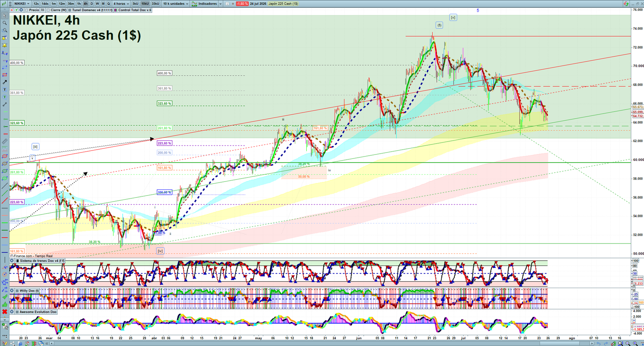Click the list icon after Precio
This screenshot has height=346, width=644.
point(43,10)
